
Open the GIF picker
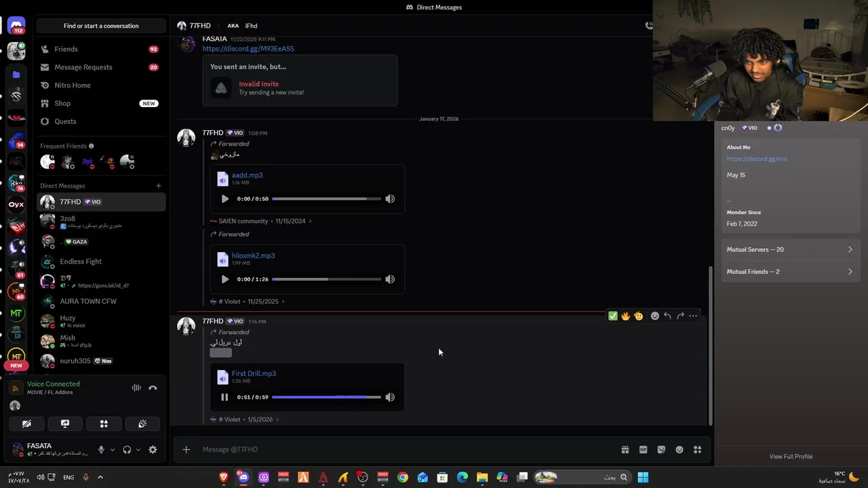[x=644, y=449]
